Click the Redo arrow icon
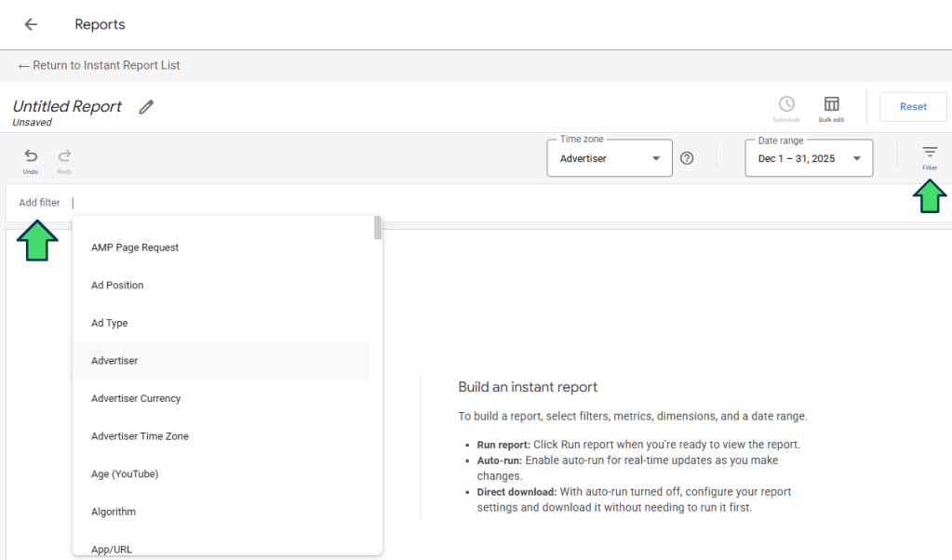 [64, 156]
